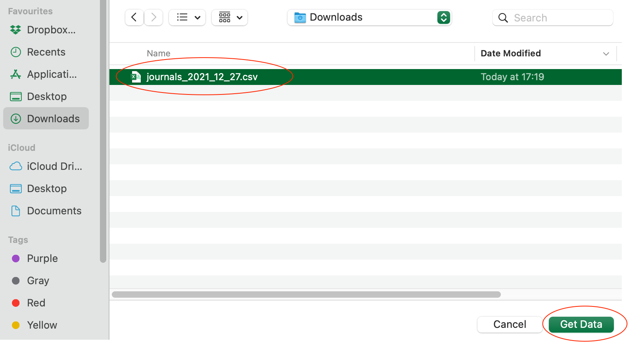The width and height of the screenshot is (644, 358).
Task: Sort files by Name column header
Action: (x=159, y=53)
